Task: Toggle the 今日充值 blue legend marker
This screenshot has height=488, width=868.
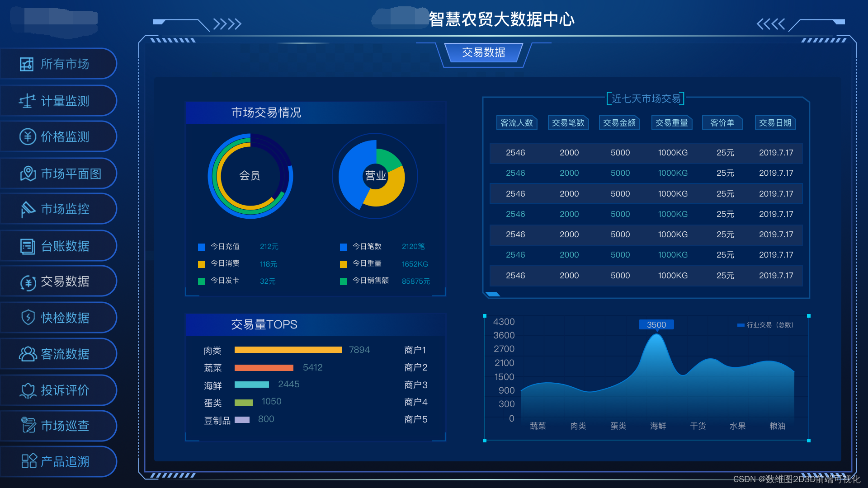Action: (202, 247)
